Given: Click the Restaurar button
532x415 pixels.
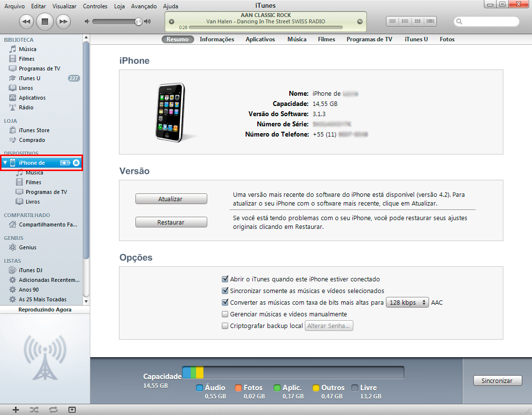Looking at the screenshot, I should (x=171, y=222).
